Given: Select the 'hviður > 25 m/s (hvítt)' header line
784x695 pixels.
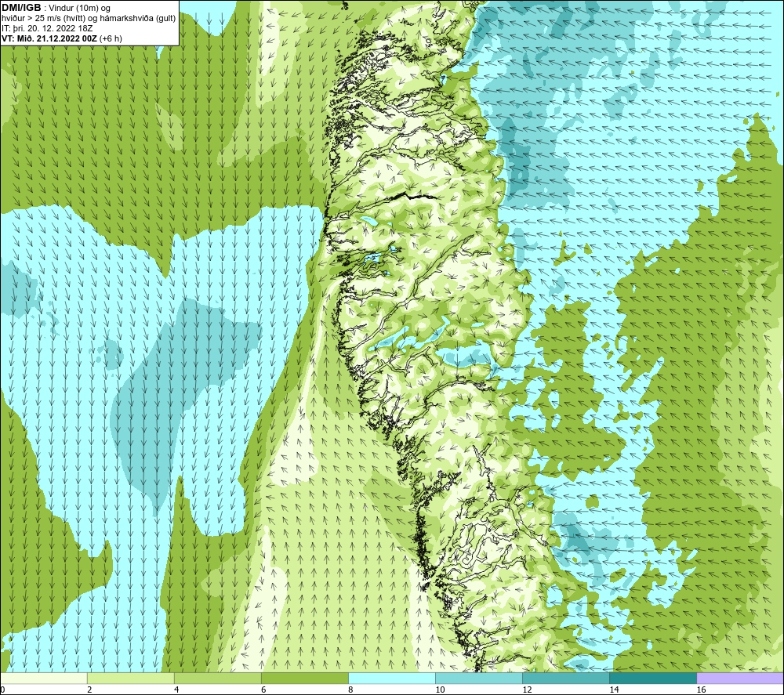Looking at the screenshot, I should (89, 18).
